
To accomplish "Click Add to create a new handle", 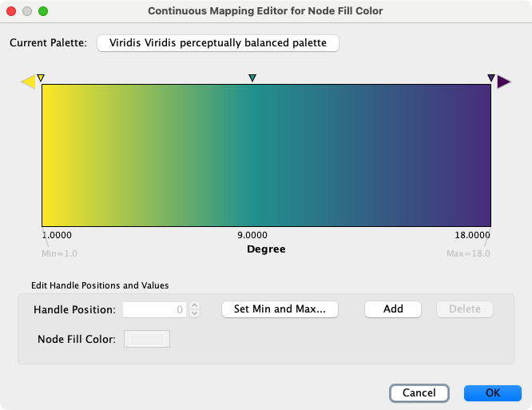I will click(393, 309).
